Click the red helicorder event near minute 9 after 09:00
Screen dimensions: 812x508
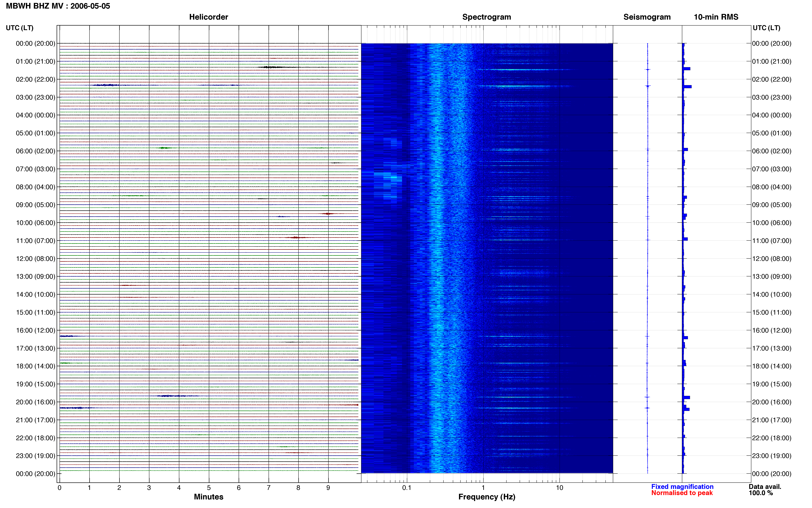(x=327, y=214)
